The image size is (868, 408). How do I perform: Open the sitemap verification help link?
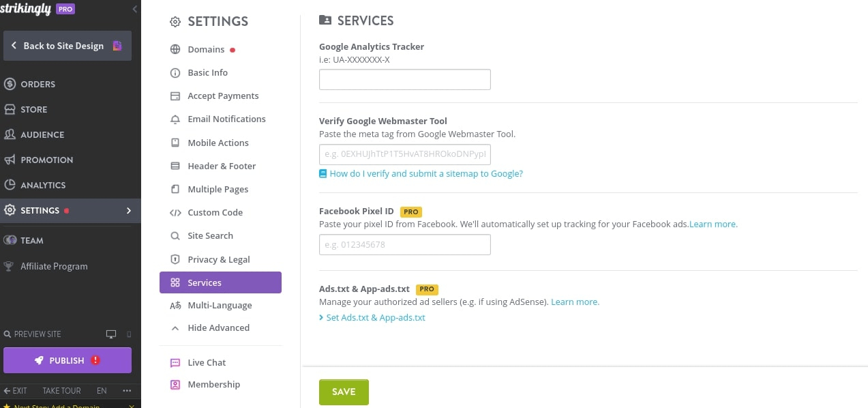425,173
